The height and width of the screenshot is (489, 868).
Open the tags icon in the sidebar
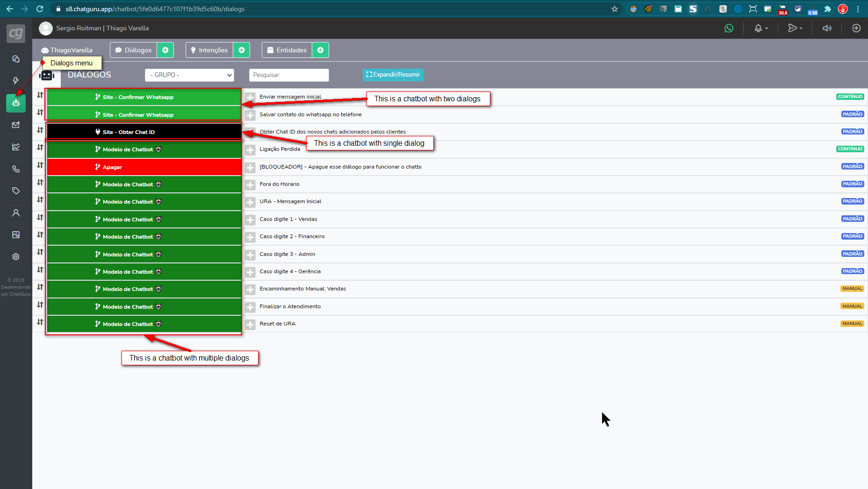[x=16, y=191]
